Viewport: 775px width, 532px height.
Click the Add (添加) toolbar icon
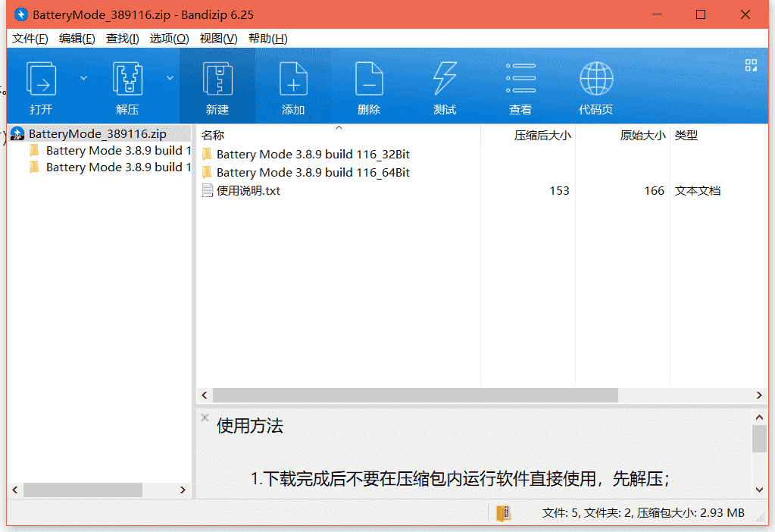[x=293, y=79]
